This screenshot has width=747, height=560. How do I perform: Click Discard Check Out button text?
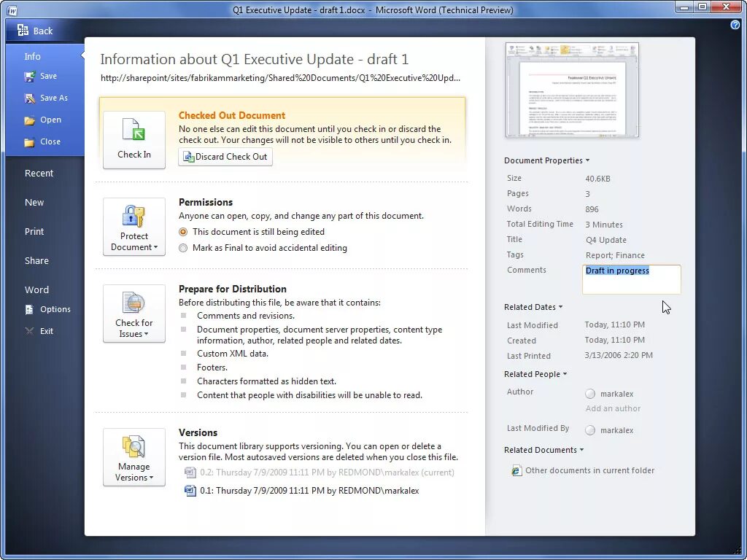[231, 157]
